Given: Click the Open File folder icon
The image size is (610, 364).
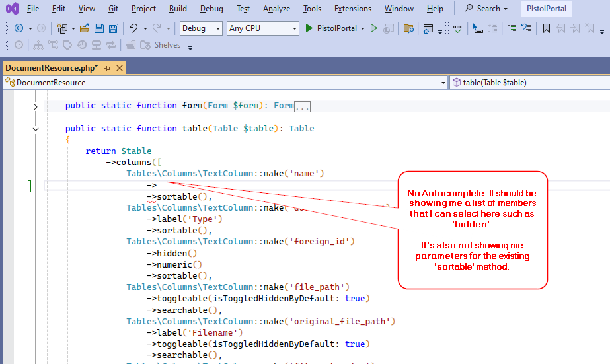Looking at the screenshot, I should pos(84,28).
